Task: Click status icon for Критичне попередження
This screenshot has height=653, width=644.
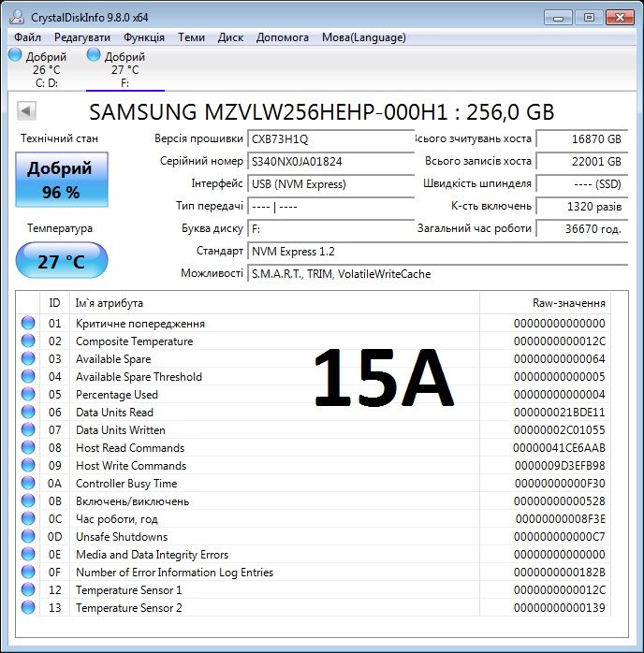Action: [x=28, y=323]
